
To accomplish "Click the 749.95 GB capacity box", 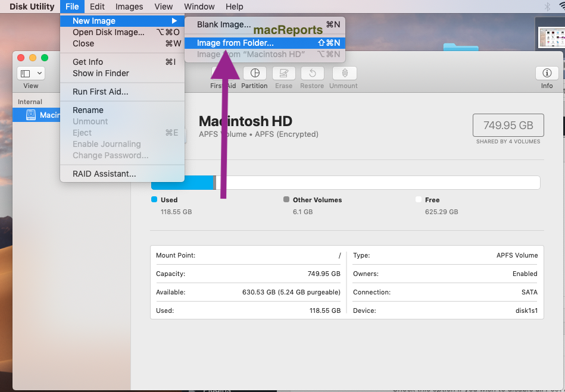I will pyautogui.click(x=508, y=126).
